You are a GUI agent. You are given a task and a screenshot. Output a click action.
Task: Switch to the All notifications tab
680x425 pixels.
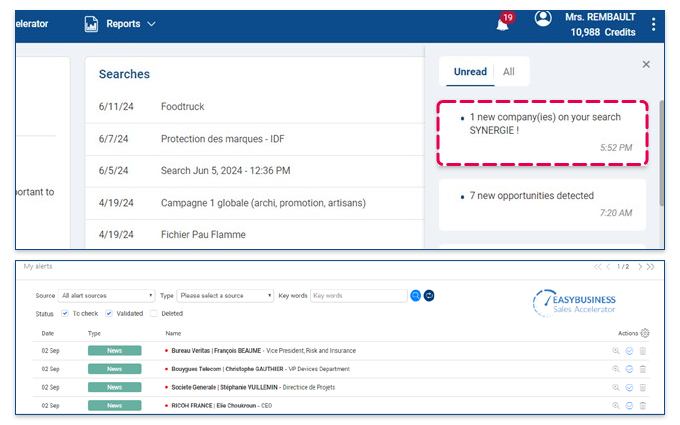click(x=509, y=72)
